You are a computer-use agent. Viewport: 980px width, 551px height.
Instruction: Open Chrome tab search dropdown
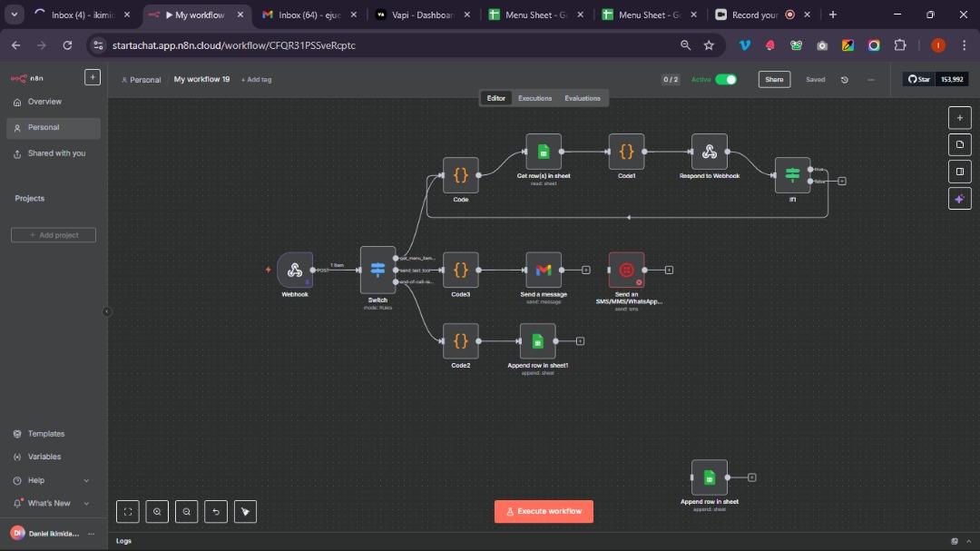coord(14,15)
